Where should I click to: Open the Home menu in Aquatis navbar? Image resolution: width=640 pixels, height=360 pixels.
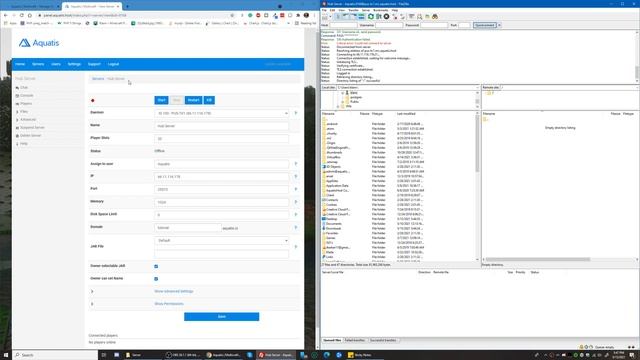20,64
